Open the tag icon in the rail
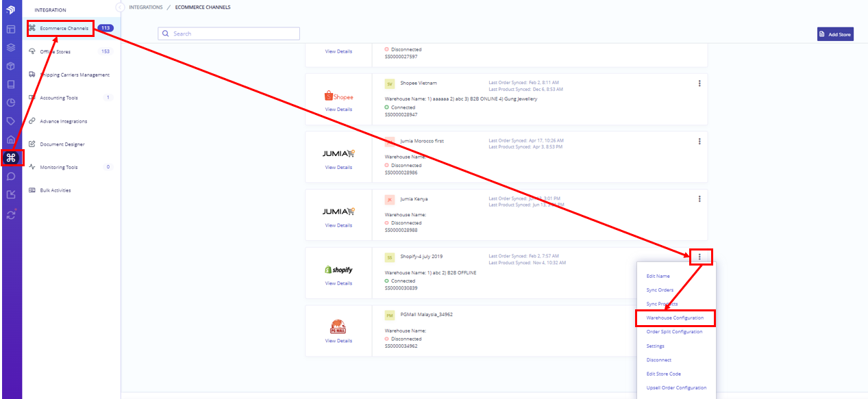 coord(11,121)
